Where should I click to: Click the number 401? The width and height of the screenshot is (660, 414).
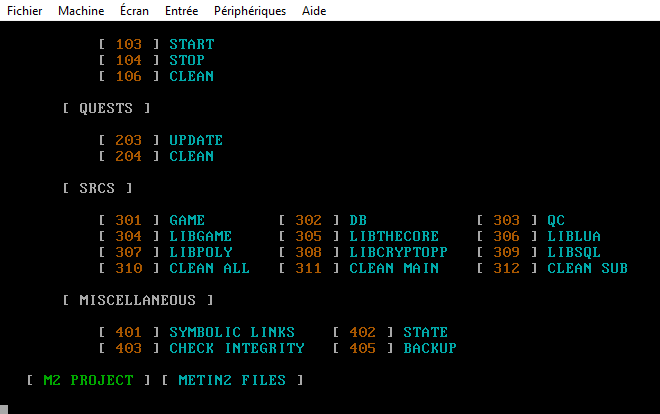[x=129, y=332]
